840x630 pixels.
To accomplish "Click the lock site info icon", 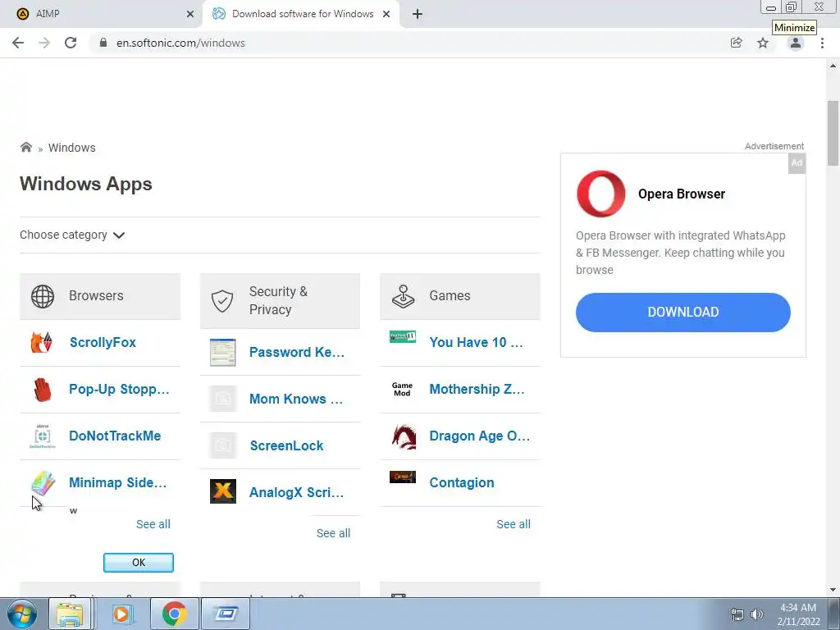I will tap(104, 43).
